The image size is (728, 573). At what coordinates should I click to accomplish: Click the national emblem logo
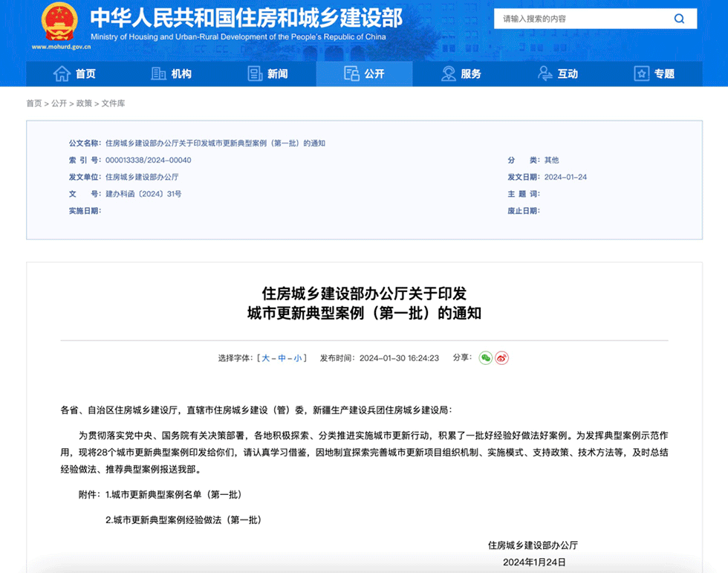(x=59, y=22)
